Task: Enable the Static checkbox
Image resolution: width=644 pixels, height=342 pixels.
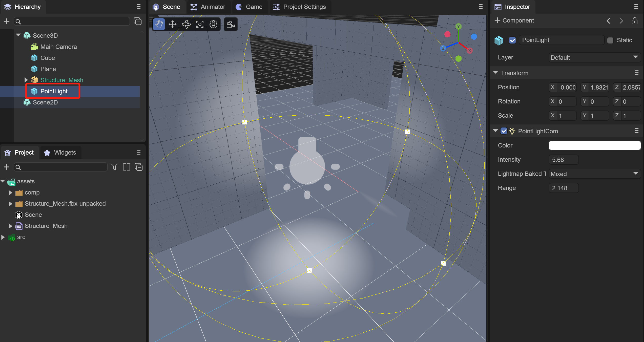Action: point(610,40)
